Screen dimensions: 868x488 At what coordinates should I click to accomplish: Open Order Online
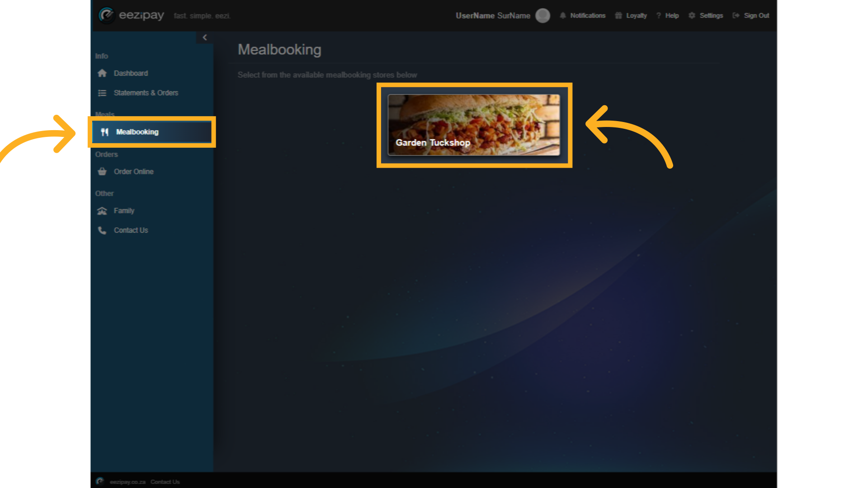click(134, 172)
